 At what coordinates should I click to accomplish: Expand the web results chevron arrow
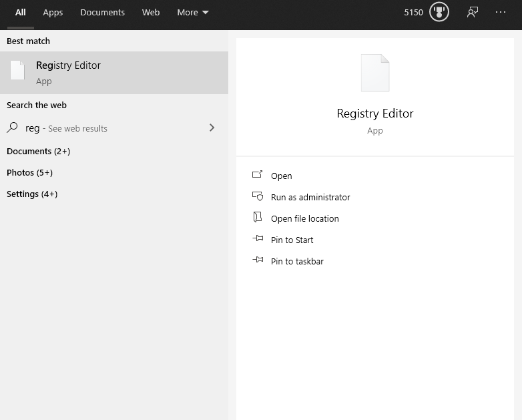click(x=212, y=128)
